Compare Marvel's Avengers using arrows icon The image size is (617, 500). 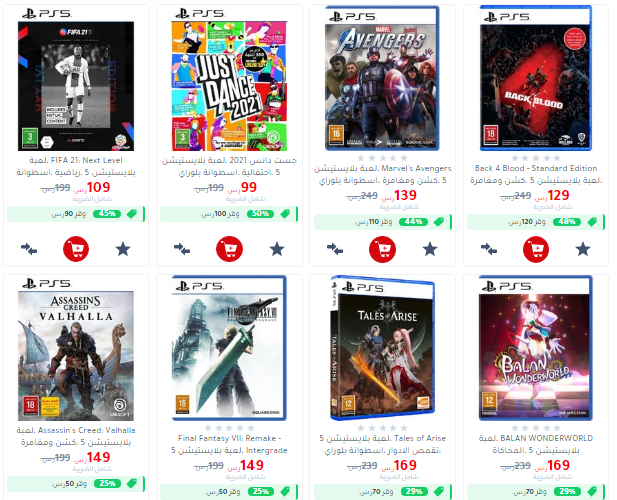335,249
